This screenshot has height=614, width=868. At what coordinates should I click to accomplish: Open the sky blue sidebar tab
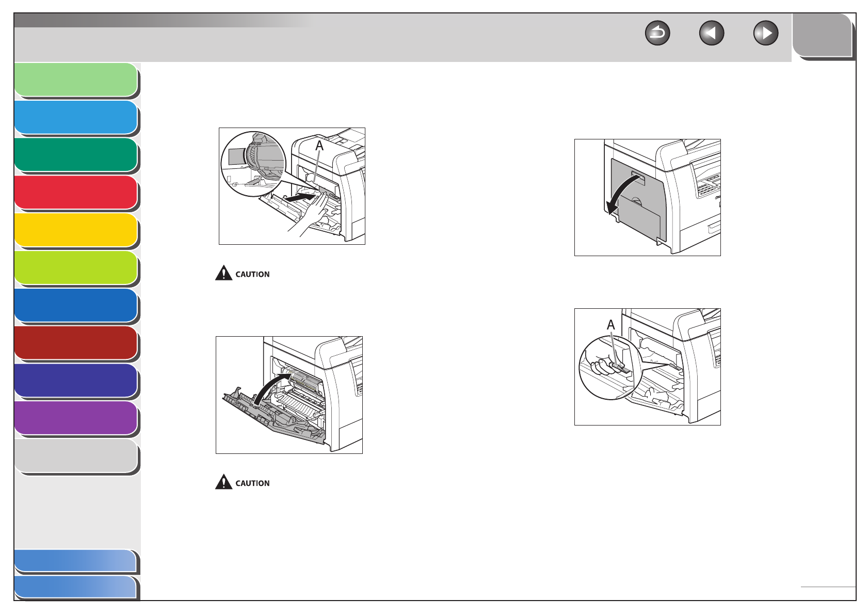coord(76,118)
